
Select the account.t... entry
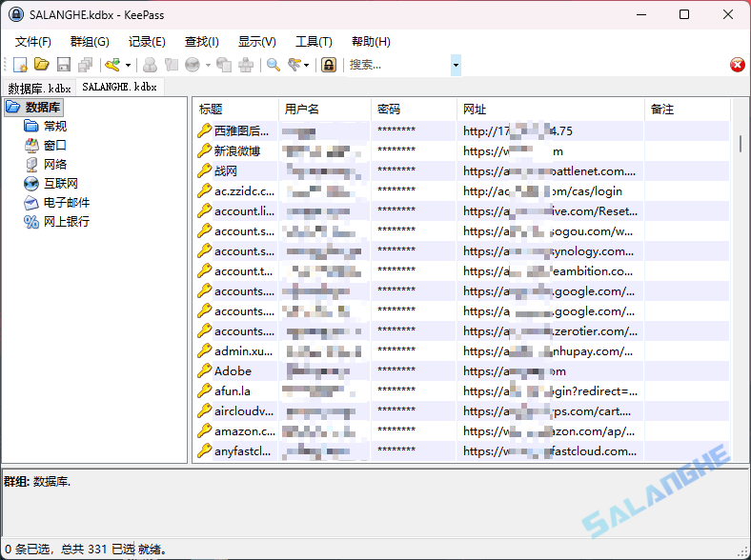[243, 270]
